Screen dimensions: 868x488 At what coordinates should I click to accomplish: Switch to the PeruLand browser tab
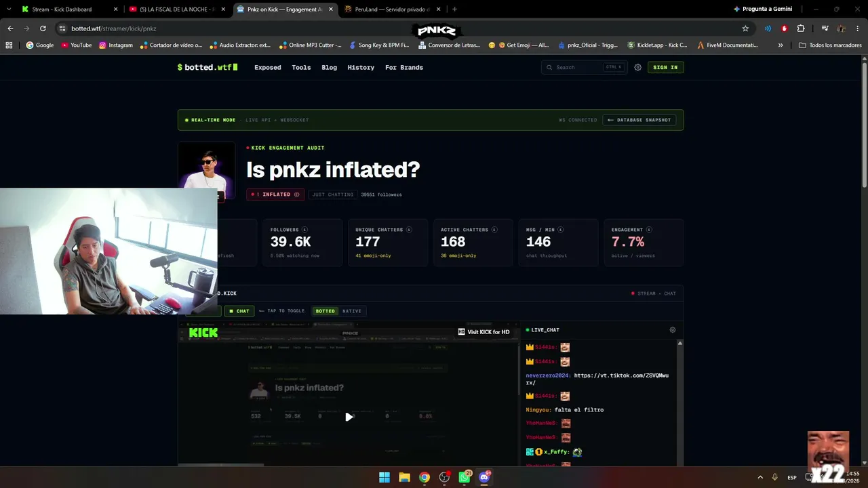click(392, 9)
